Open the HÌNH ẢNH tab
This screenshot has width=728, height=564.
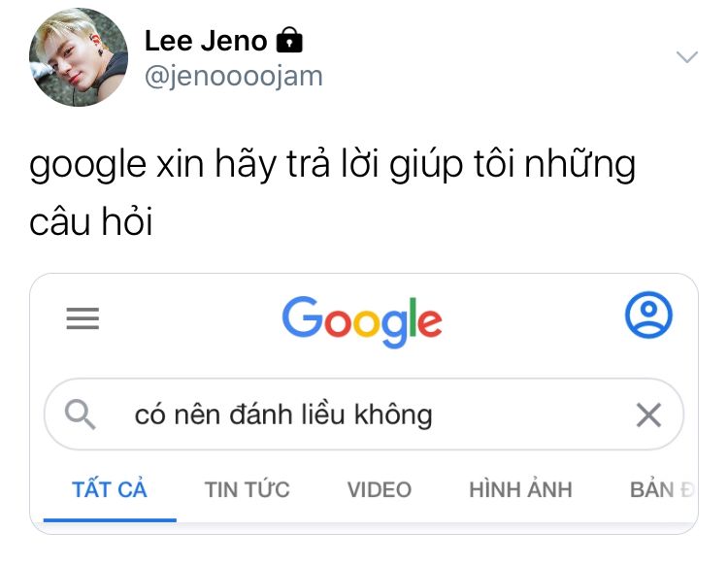coord(520,489)
